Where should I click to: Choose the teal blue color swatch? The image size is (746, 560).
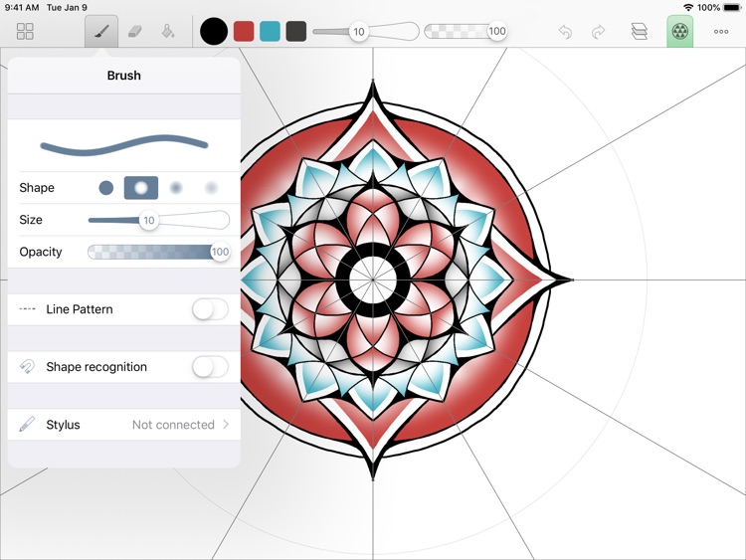point(270,32)
